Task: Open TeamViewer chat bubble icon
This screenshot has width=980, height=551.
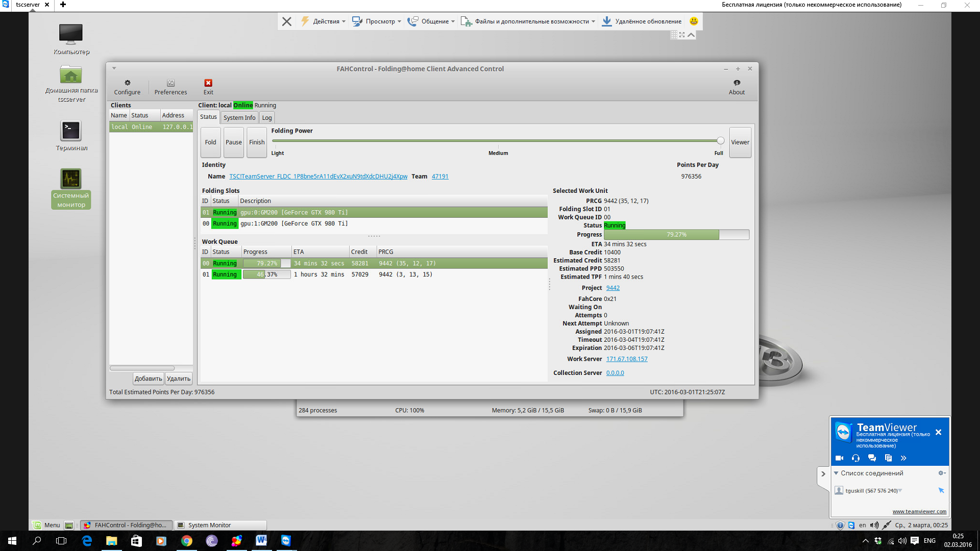Action: click(x=872, y=458)
